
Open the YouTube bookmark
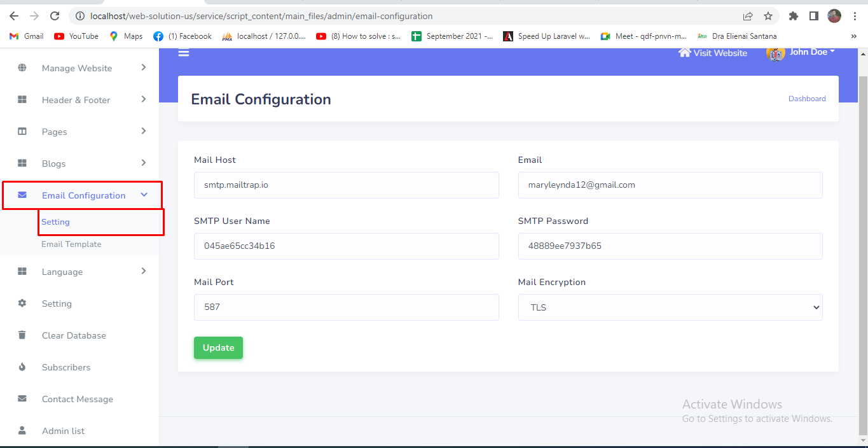tap(77, 36)
